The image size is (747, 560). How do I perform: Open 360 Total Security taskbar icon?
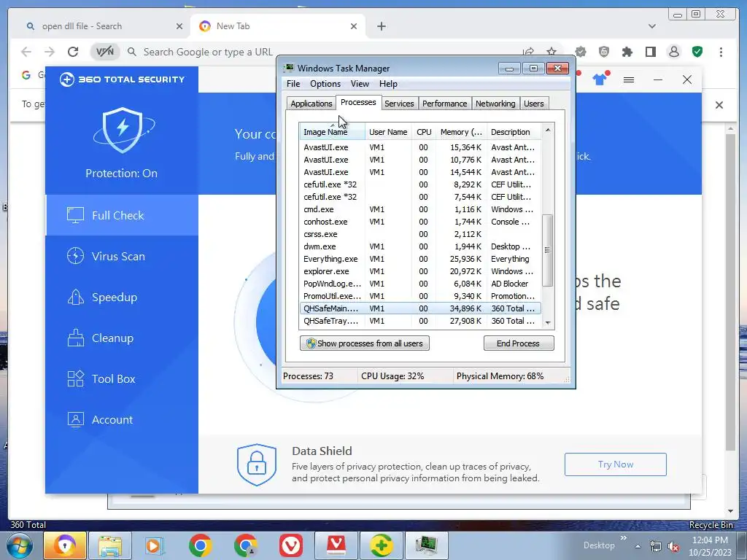(x=381, y=545)
